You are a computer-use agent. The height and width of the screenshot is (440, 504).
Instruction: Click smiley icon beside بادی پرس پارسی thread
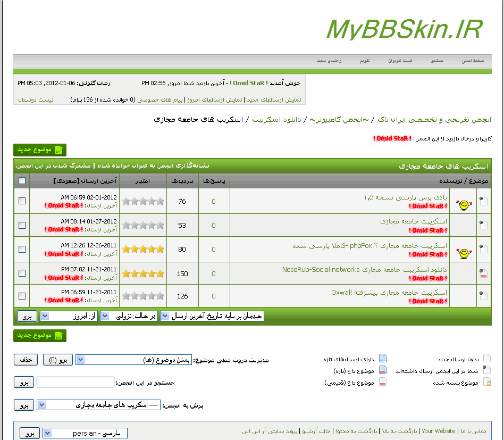click(464, 204)
